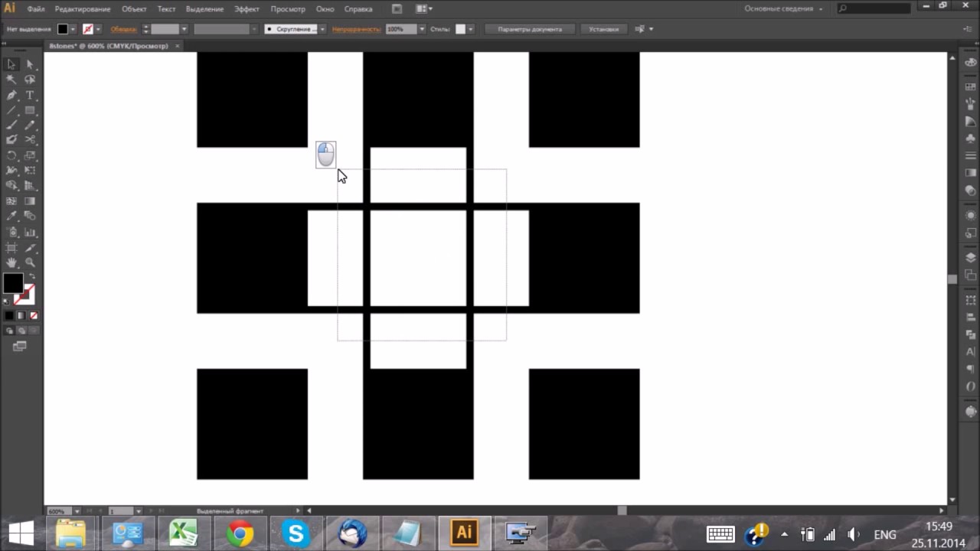This screenshot has width=980, height=551.
Task: Set paint type to Gradient
Action: 21,315
